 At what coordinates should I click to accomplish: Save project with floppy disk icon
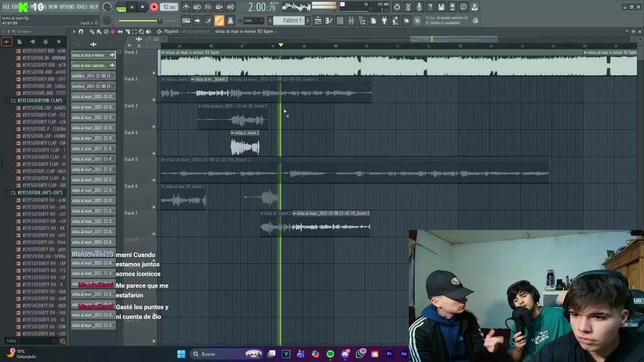441,7
